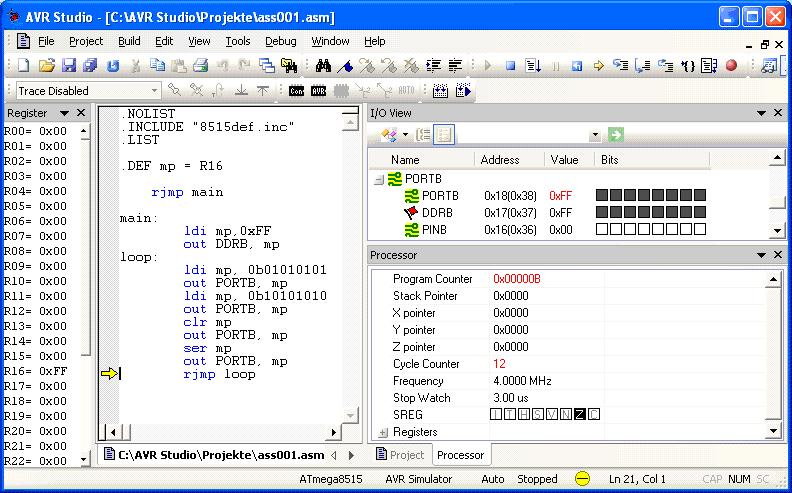
Task: Open the Project menu
Action: point(86,41)
